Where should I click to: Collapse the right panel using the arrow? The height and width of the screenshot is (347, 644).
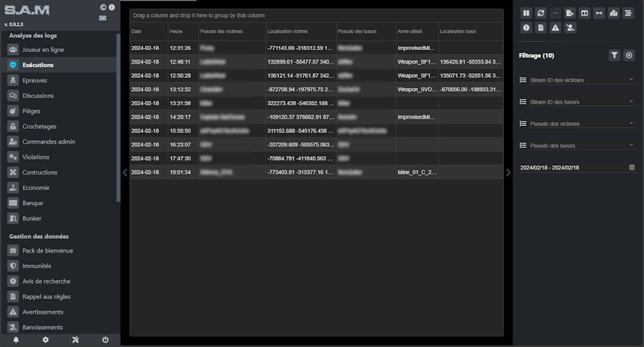pos(509,172)
